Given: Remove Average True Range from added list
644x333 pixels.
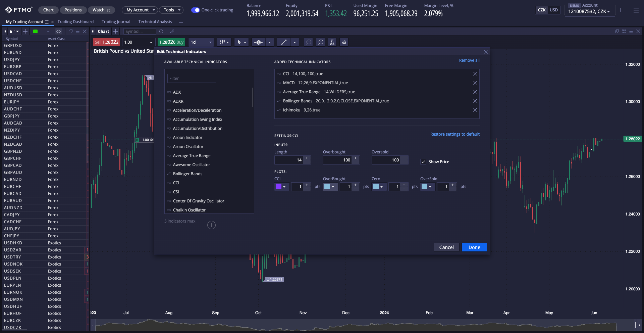Looking at the screenshot, I should (475, 92).
